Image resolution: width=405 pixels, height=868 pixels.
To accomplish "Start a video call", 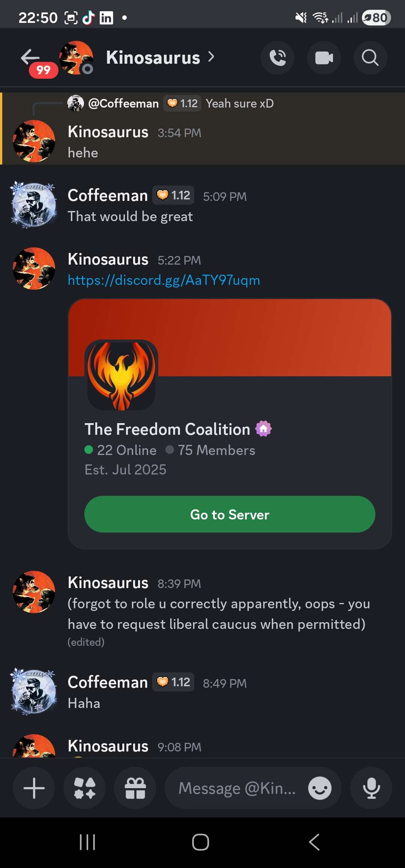I will tap(324, 58).
